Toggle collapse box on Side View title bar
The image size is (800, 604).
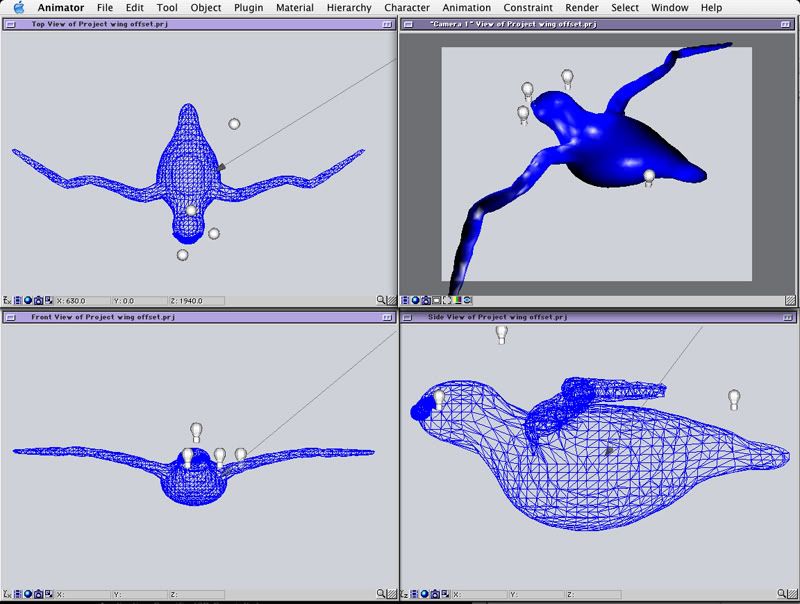coord(787,317)
